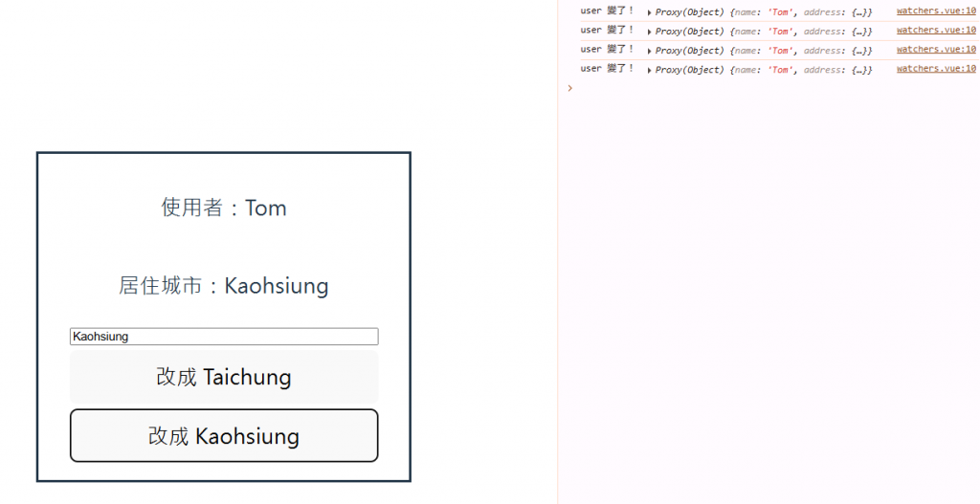Click Proxy(Object) label in the third log

tap(689, 51)
